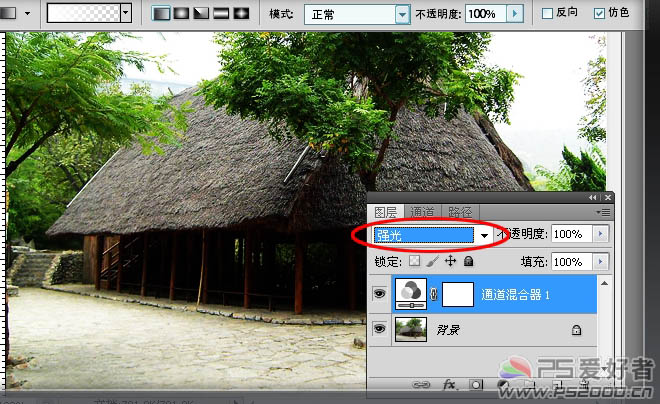Select the diamond gradient style icon
Image resolution: width=660 pixels, height=404 pixels.
point(241,14)
